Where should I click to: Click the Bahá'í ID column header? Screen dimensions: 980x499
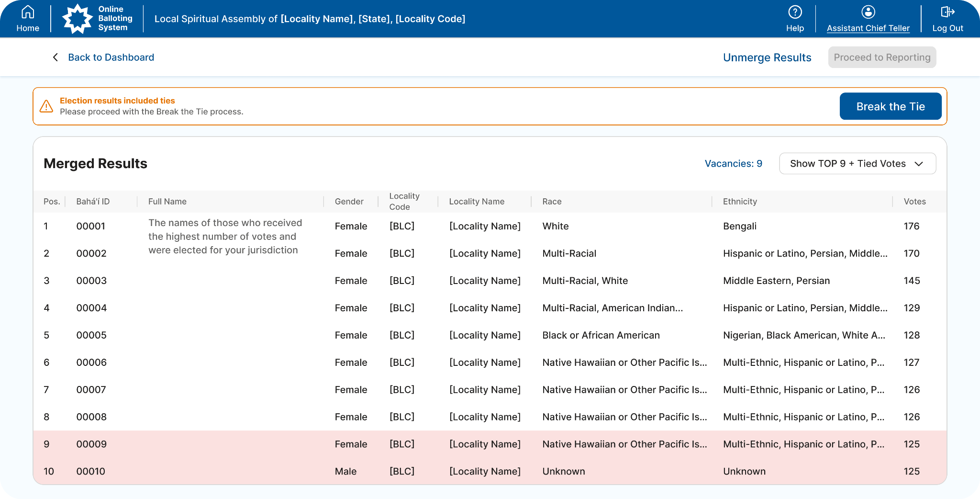coord(93,202)
